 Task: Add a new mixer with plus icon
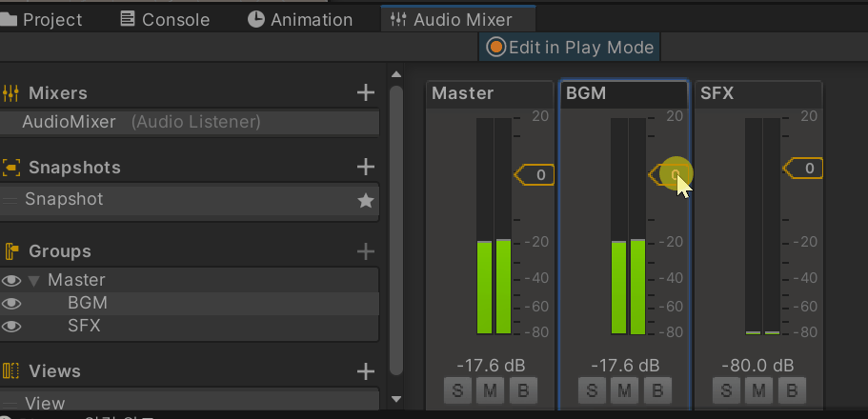point(365,92)
